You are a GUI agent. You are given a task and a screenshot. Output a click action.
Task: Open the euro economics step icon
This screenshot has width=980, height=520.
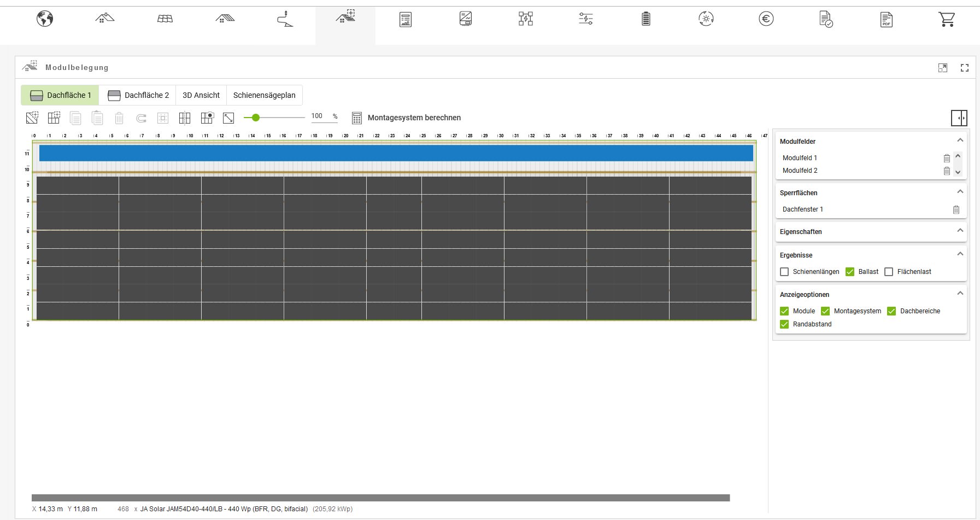pyautogui.click(x=766, y=19)
